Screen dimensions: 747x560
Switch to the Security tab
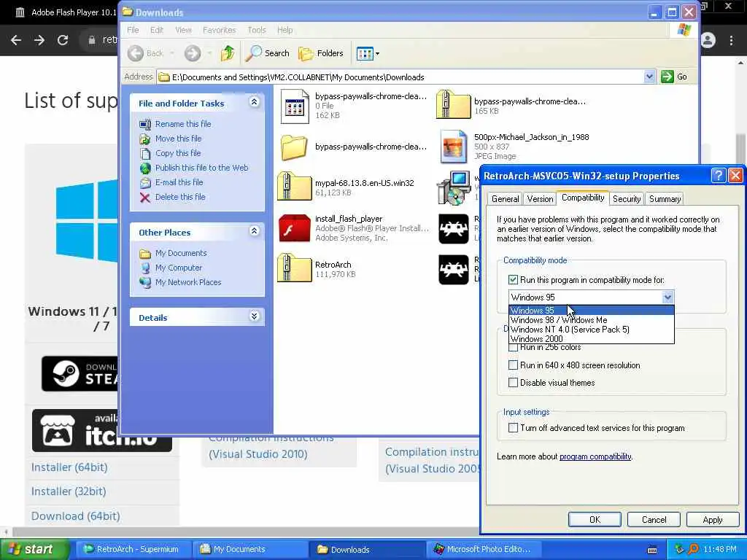tap(627, 199)
